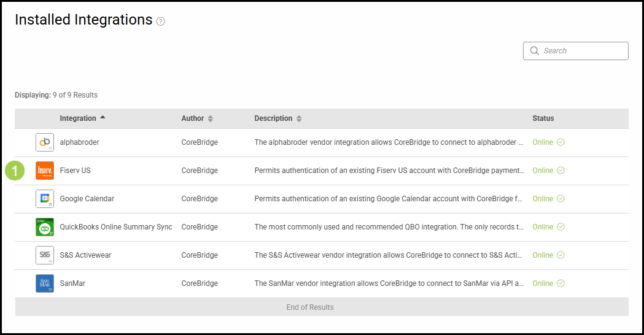
Task: Click the Status column header
Action: [x=543, y=118]
